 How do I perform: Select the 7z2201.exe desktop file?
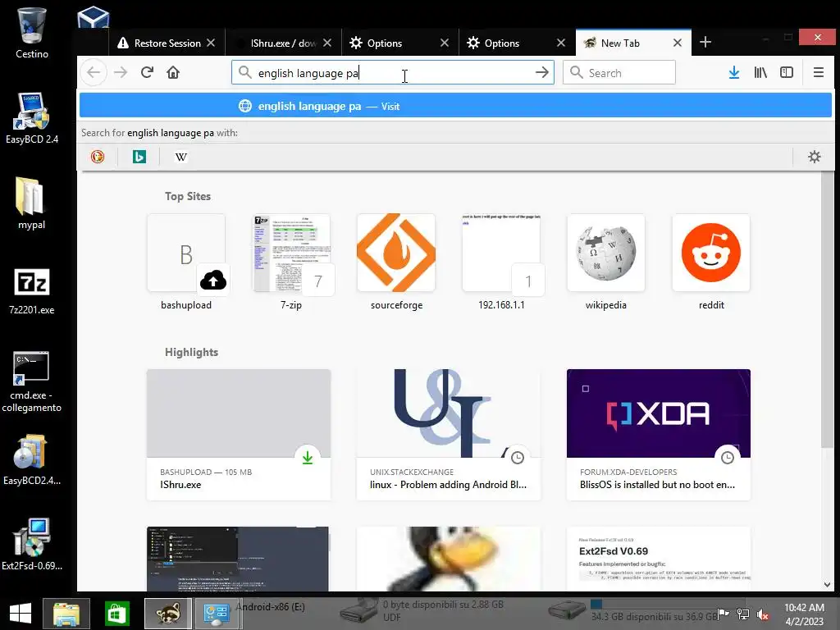(x=32, y=291)
